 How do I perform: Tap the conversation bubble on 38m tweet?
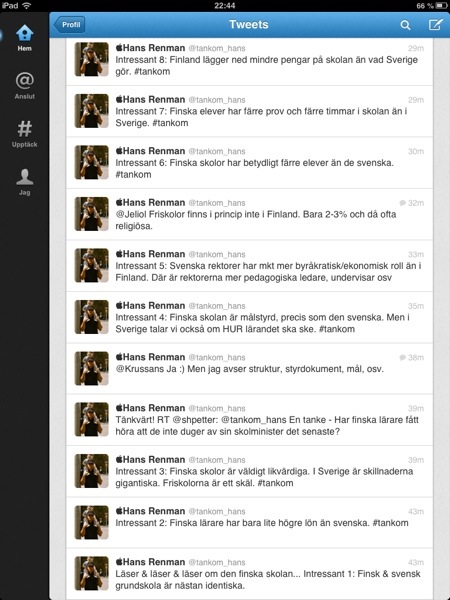point(402,357)
